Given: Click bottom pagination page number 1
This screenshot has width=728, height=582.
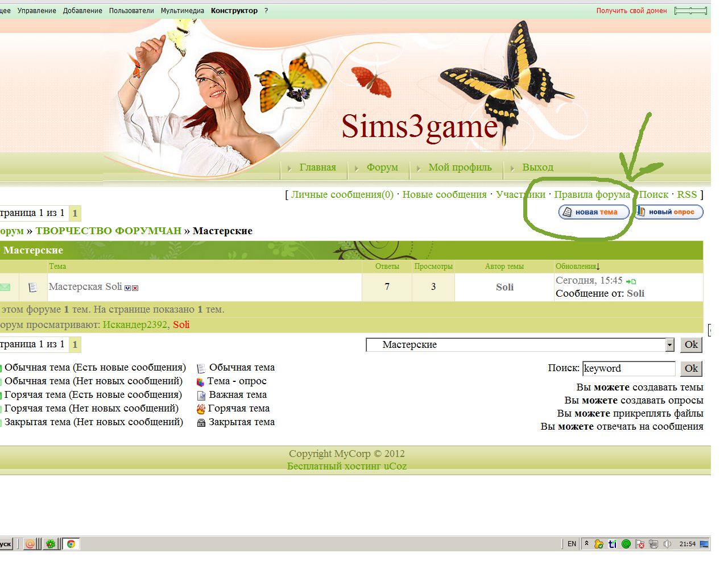Looking at the screenshot, I should [x=75, y=344].
